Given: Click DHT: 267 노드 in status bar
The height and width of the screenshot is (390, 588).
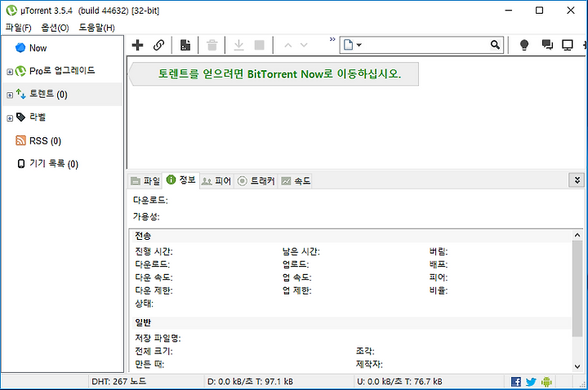Looking at the screenshot, I should coord(119,381).
